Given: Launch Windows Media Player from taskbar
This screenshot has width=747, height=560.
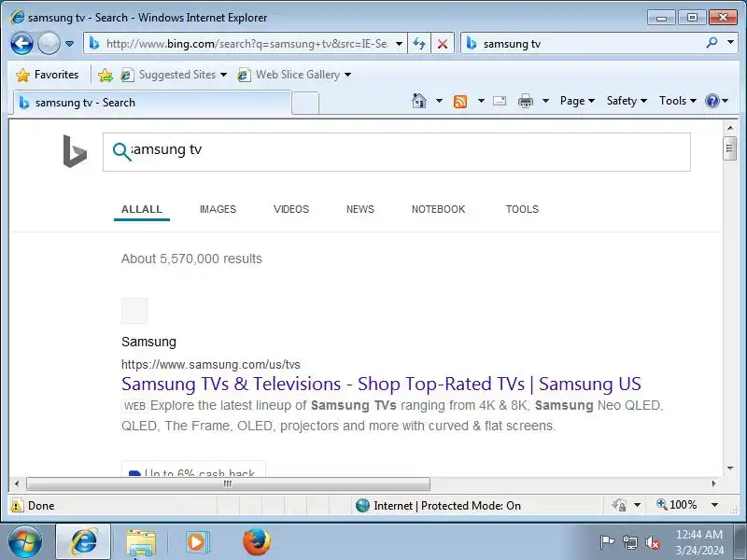Looking at the screenshot, I should [x=196, y=542].
